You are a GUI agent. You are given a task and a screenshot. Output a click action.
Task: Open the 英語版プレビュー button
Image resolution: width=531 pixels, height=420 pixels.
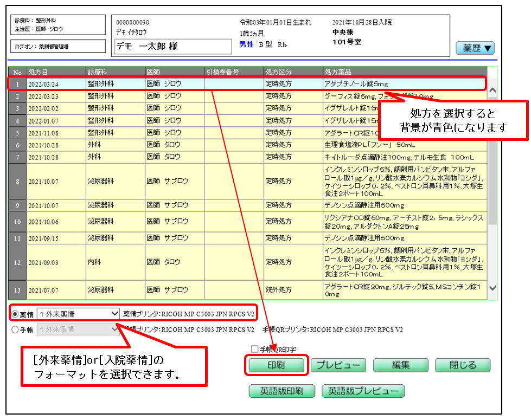pos(363,391)
